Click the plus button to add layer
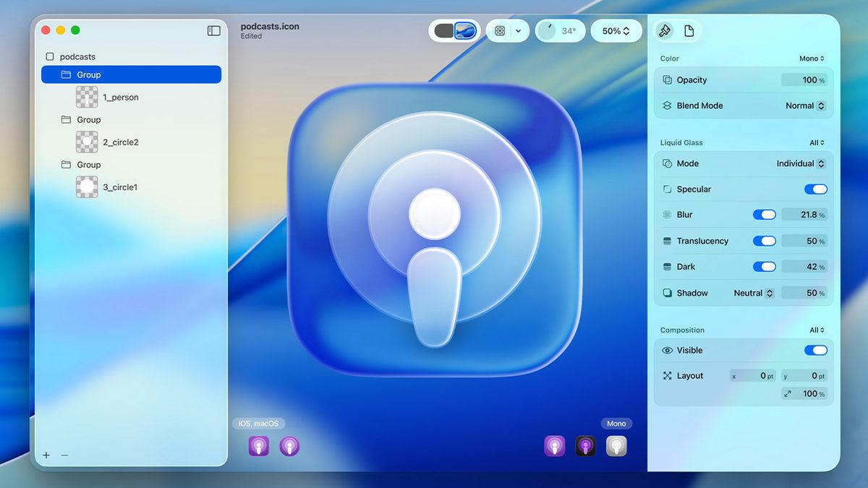The width and height of the screenshot is (868, 488). click(x=46, y=455)
